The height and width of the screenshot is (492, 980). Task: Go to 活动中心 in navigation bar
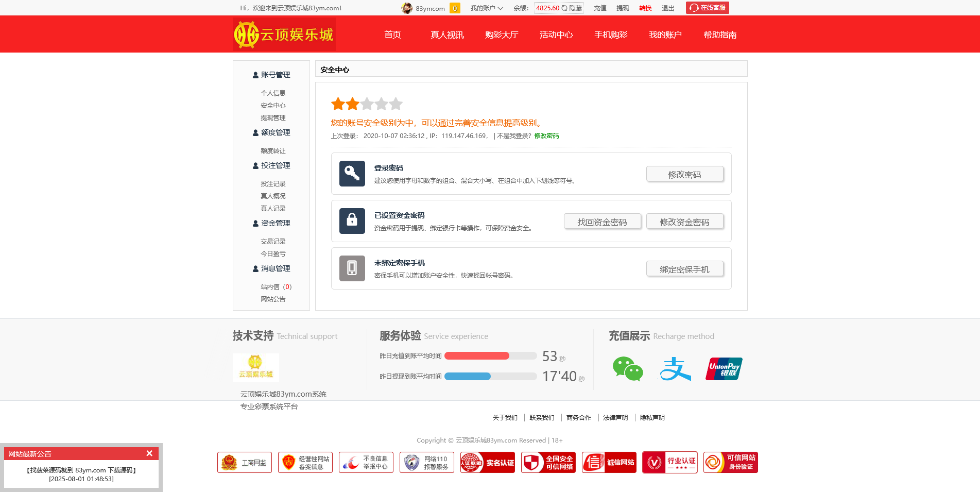(556, 35)
